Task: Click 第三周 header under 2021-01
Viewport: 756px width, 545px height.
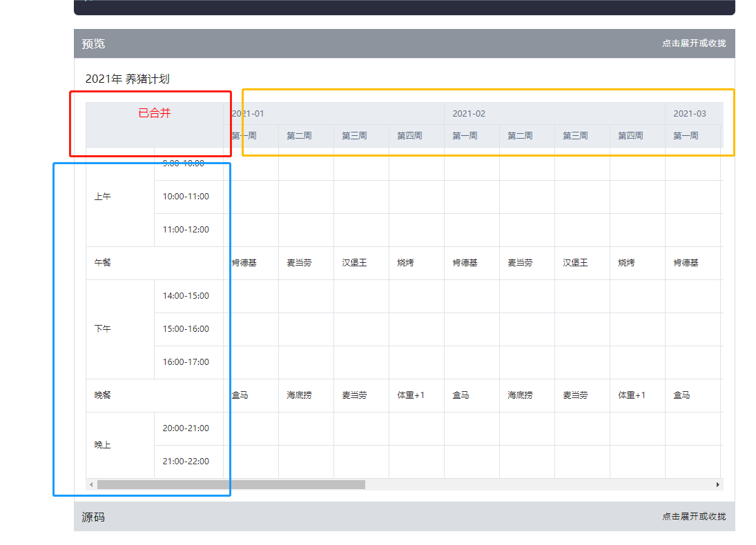Action: pyautogui.click(x=361, y=136)
